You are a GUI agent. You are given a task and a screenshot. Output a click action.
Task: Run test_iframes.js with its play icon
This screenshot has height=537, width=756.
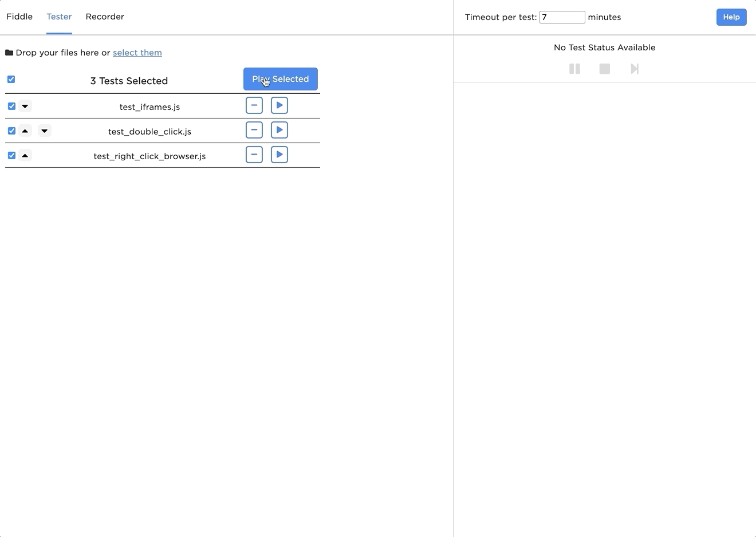click(x=279, y=105)
